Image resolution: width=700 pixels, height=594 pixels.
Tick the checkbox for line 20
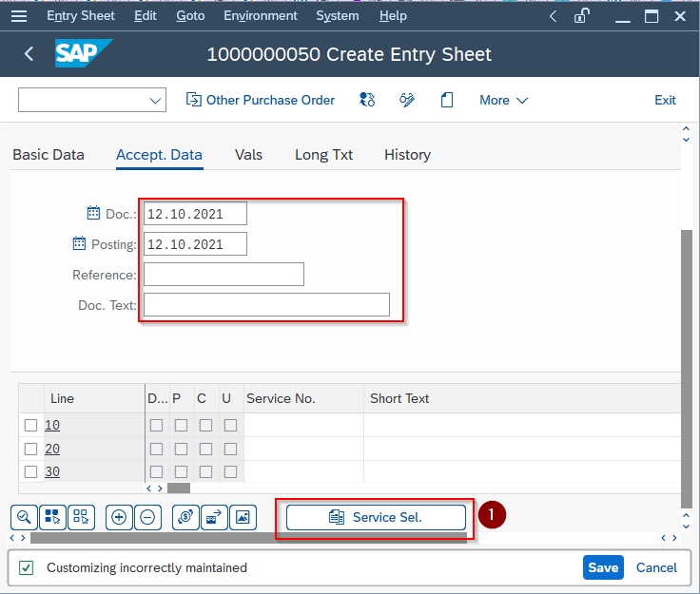[x=31, y=449]
